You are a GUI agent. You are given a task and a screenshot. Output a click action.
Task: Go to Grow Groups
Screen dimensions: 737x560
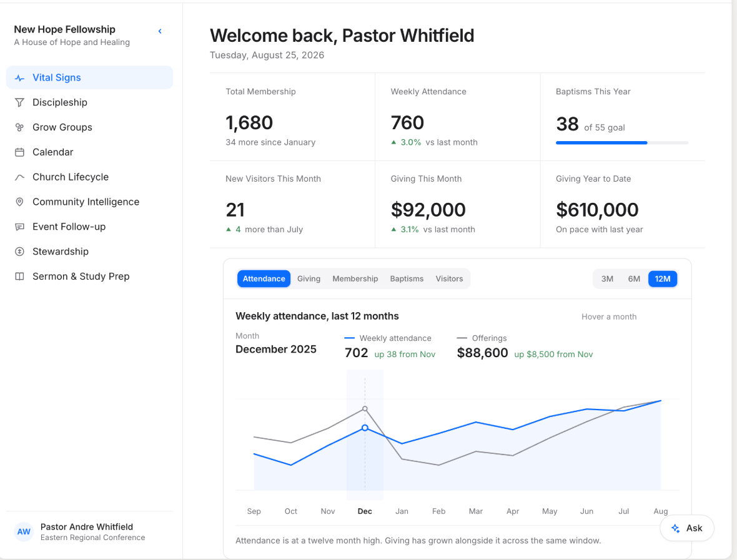[89, 127]
